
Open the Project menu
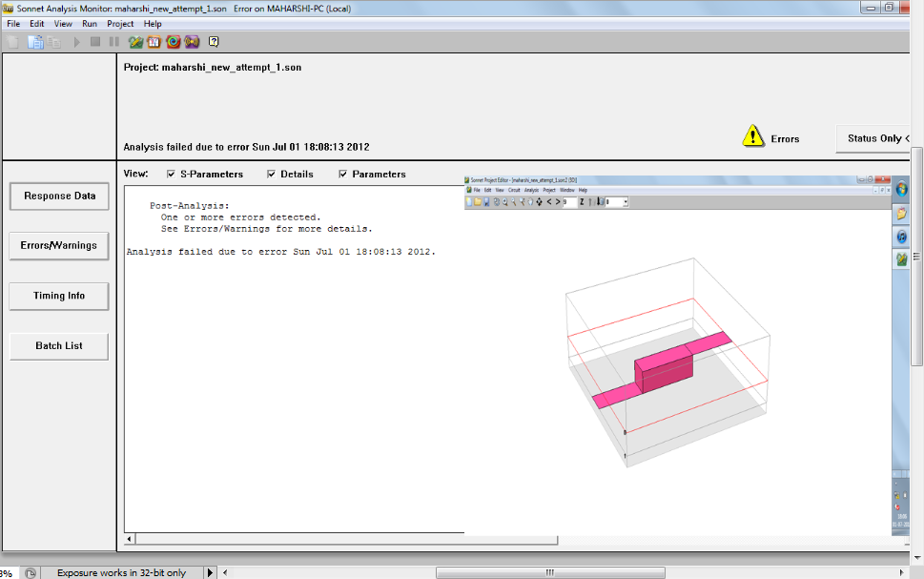pyautogui.click(x=120, y=23)
